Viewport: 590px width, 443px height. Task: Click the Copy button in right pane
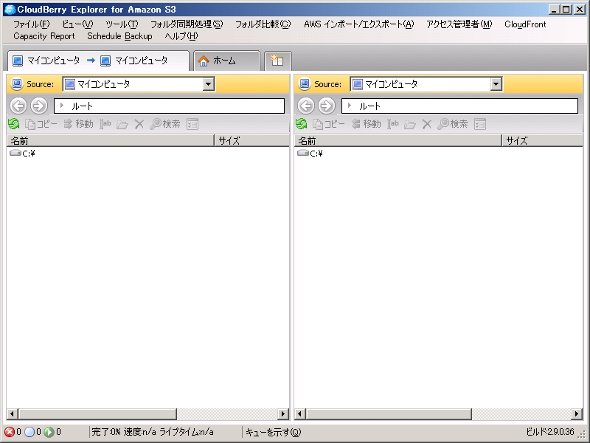[x=329, y=124]
